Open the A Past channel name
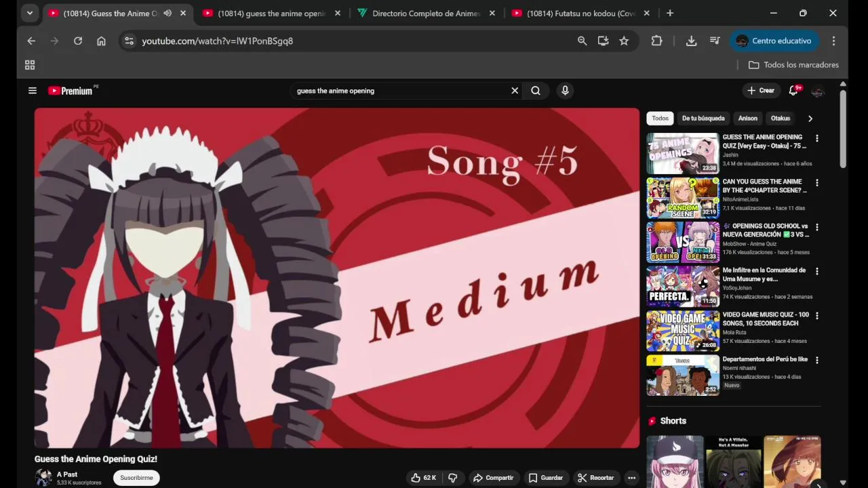The height and width of the screenshot is (488, 868). [x=67, y=474]
